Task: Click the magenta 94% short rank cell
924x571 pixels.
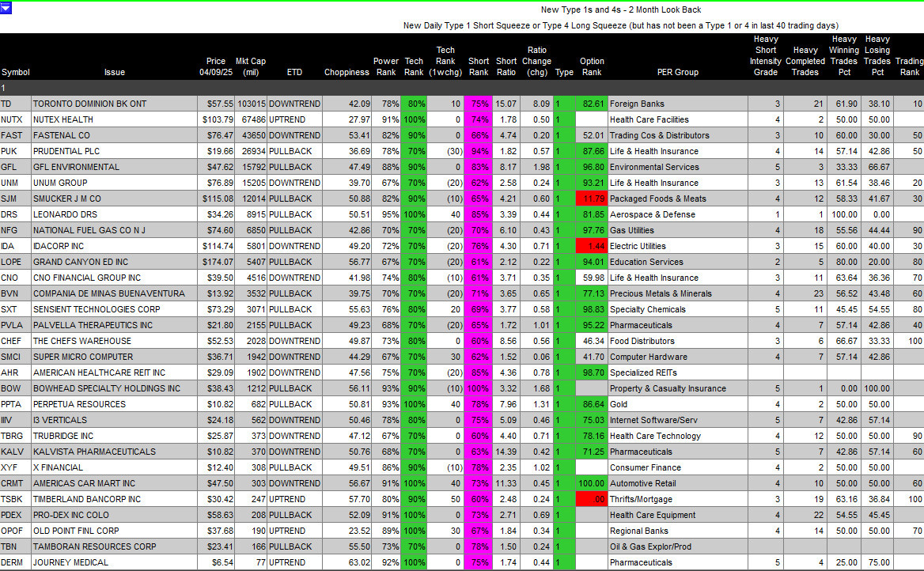Action: pos(478,151)
